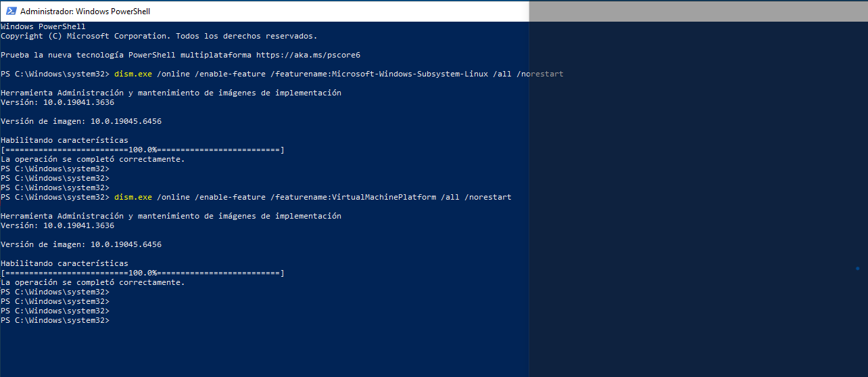Click the first "Habilitando características" line
The height and width of the screenshot is (377, 868).
64,140
